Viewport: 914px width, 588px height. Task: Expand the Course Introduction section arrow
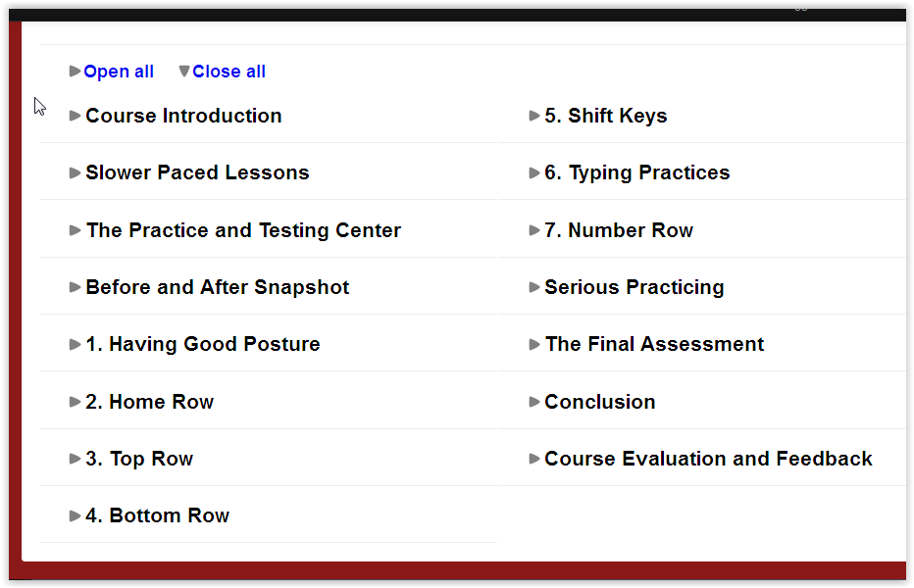[x=76, y=115]
